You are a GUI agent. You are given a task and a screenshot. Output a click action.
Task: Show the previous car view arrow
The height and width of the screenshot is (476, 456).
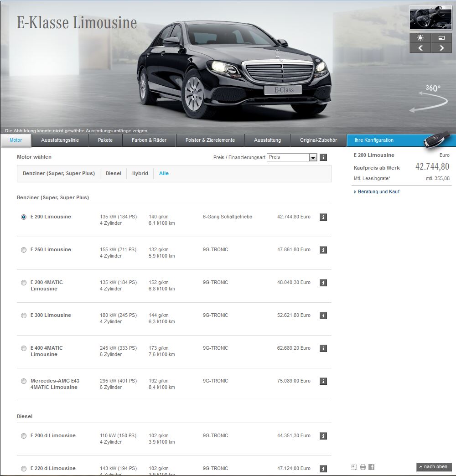click(420, 48)
